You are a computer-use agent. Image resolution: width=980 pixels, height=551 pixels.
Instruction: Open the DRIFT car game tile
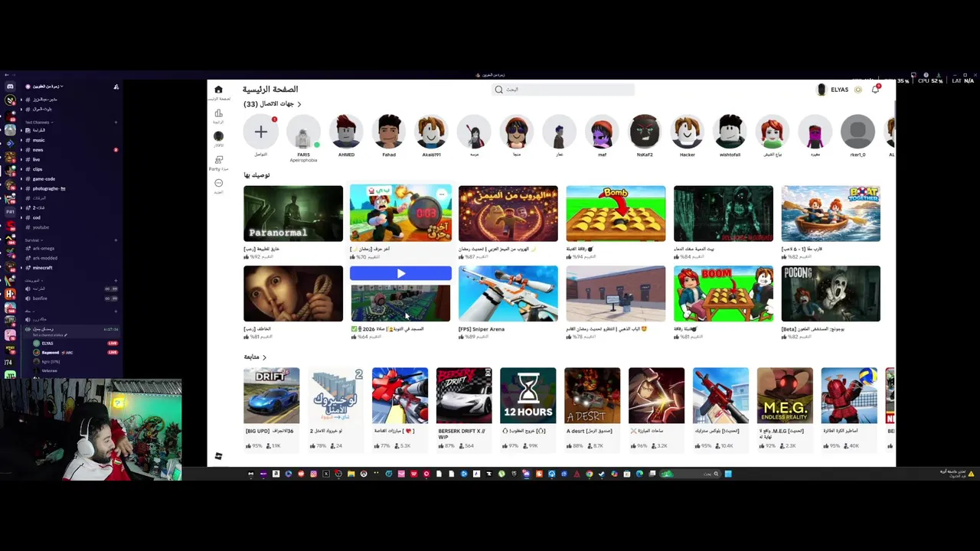[272, 396]
